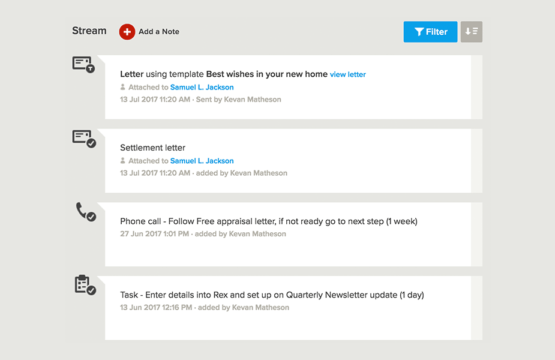Select the Settlement letter entry title
Image resolution: width=555 pixels, height=360 pixels.
(153, 148)
